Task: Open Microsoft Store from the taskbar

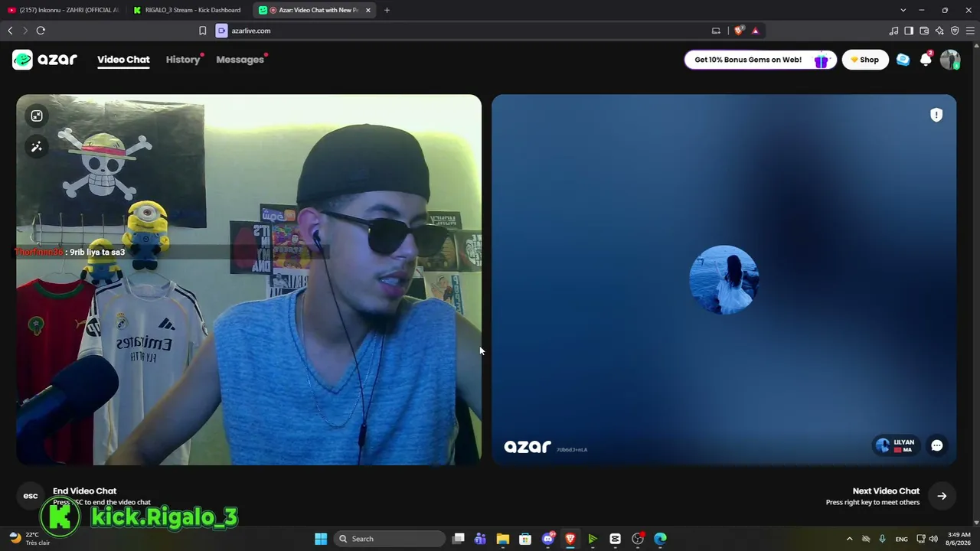Action: pos(525,539)
